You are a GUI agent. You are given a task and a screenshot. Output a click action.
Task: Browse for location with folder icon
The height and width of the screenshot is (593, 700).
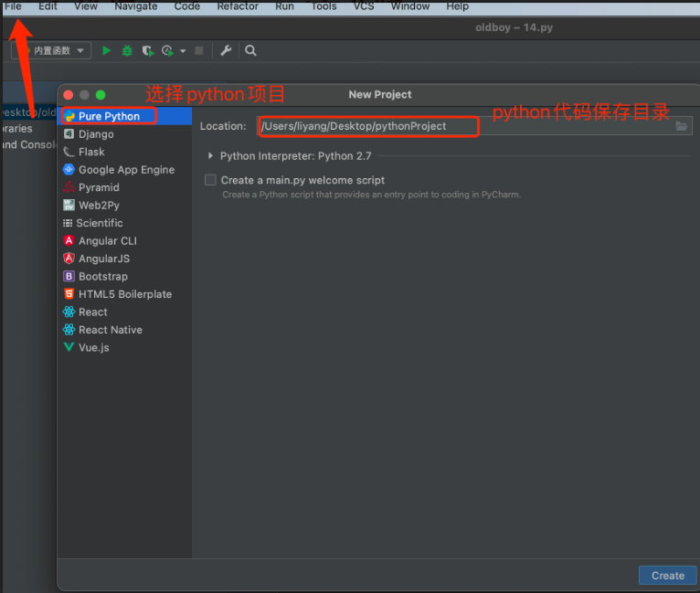tap(681, 126)
